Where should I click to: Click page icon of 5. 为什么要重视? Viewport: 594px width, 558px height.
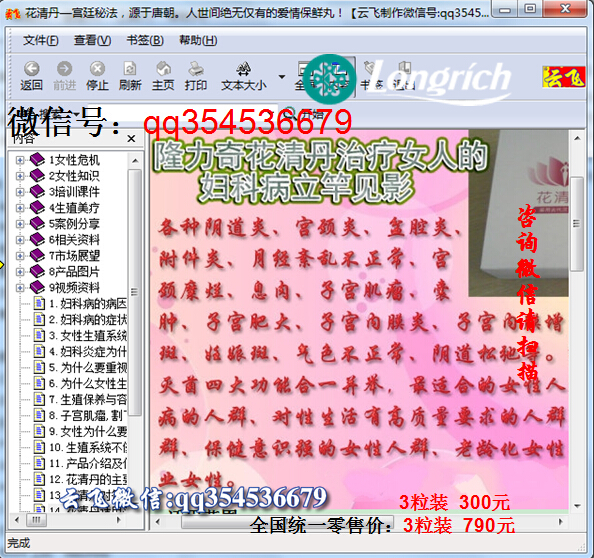click(39, 367)
